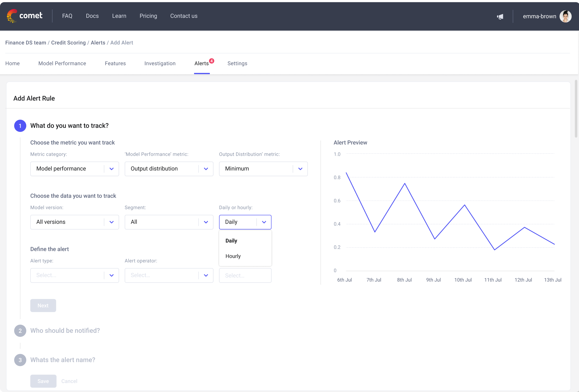Open the Docs link

pyautogui.click(x=92, y=16)
